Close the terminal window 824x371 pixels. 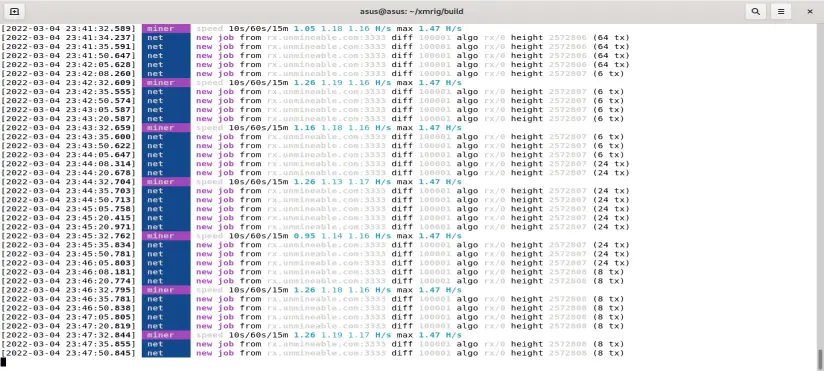[810, 11]
